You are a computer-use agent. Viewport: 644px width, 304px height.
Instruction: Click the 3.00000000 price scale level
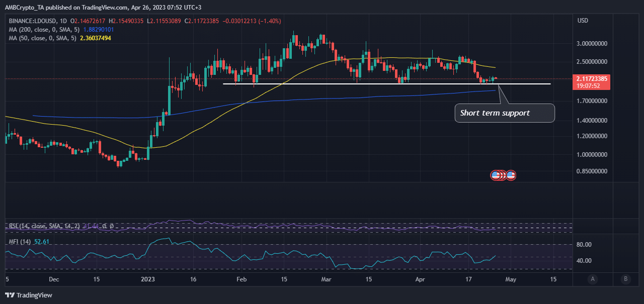tap(592, 43)
